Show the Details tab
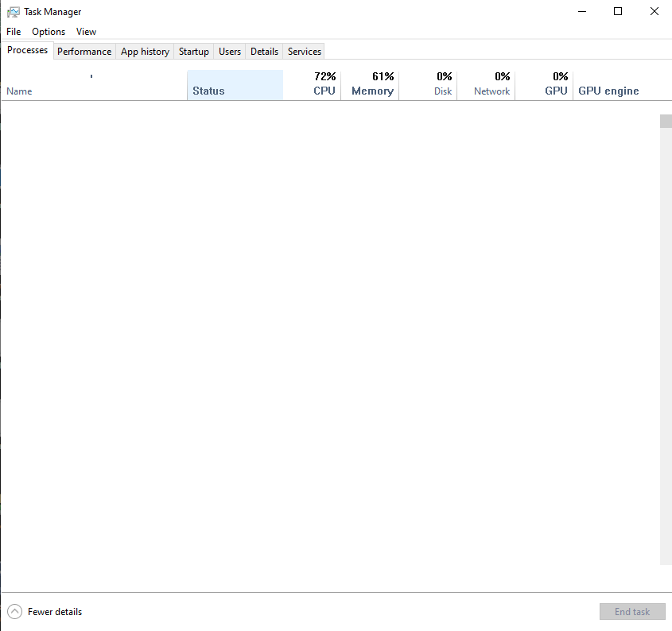Screen dimensions: 672x631 click(264, 52)
